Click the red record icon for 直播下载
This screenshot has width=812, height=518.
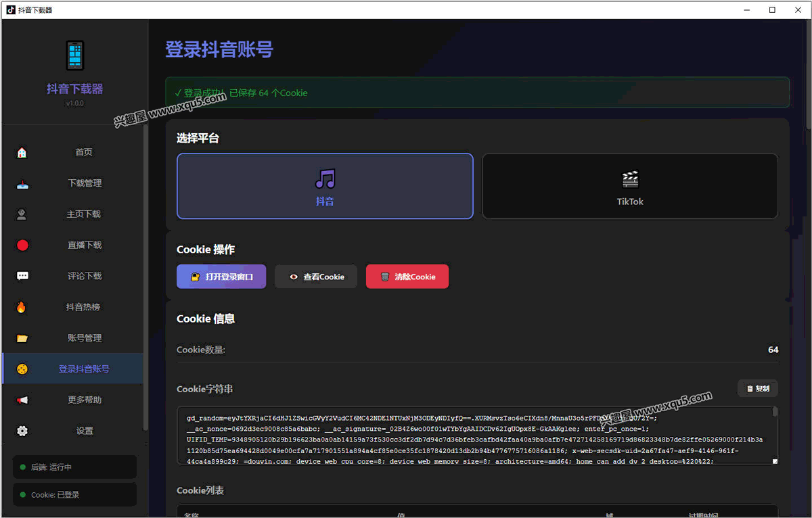pos(22,245)
